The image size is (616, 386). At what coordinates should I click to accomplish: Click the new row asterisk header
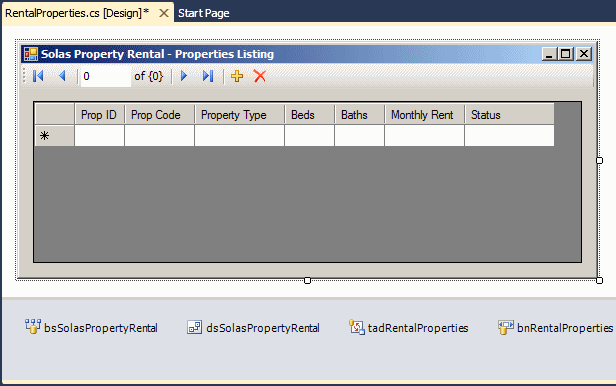[x=55, y=136]
